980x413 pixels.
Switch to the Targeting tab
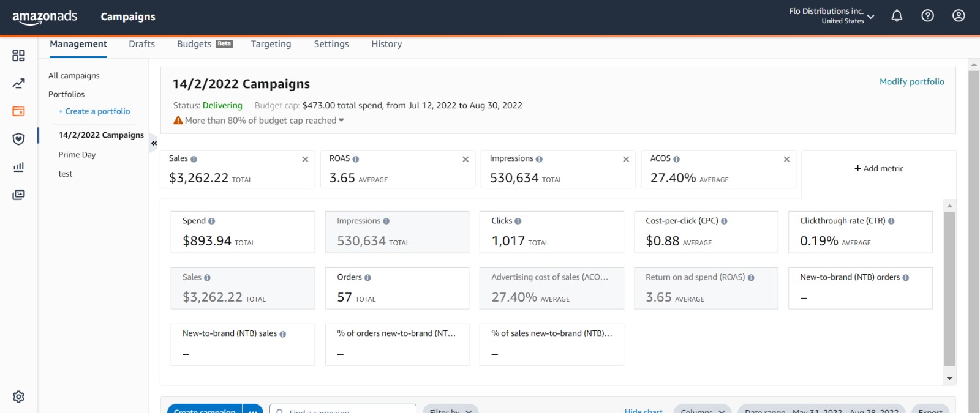coord(271,44)
